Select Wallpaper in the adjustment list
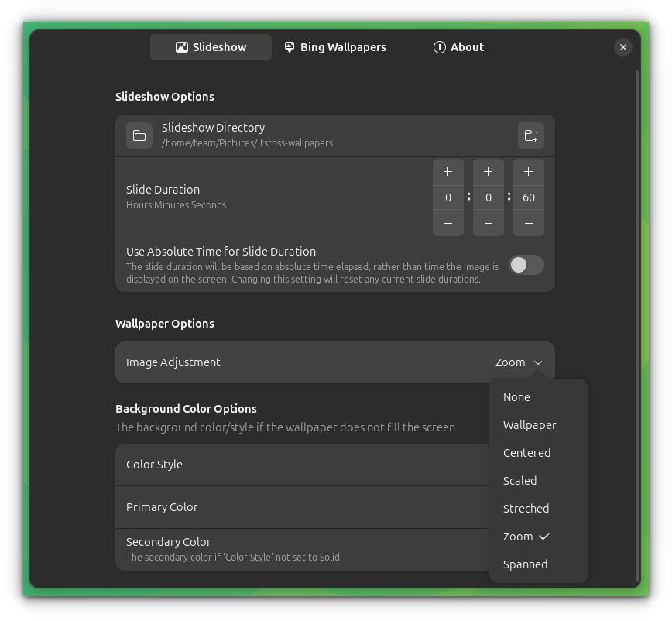 click(530, 424)
